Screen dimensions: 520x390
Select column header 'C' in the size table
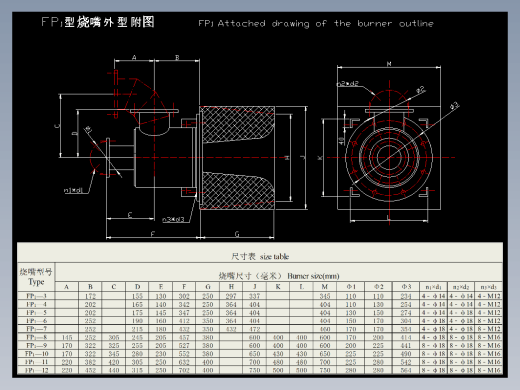tap(114, 287)
